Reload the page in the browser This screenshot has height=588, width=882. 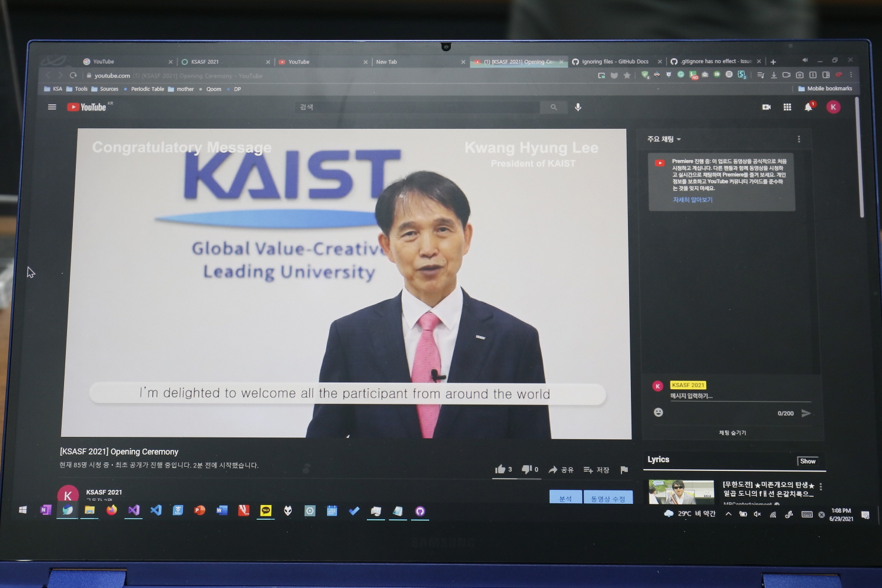click(x=73, y=75)
